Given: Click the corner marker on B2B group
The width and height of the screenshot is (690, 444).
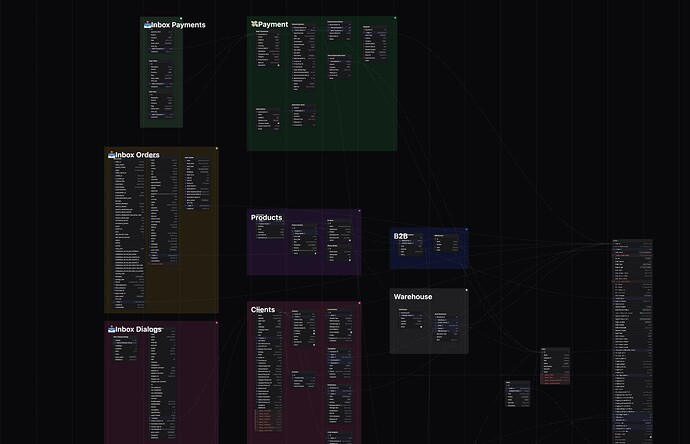Looking at the screenshot, I should click(x=466, y=230).
